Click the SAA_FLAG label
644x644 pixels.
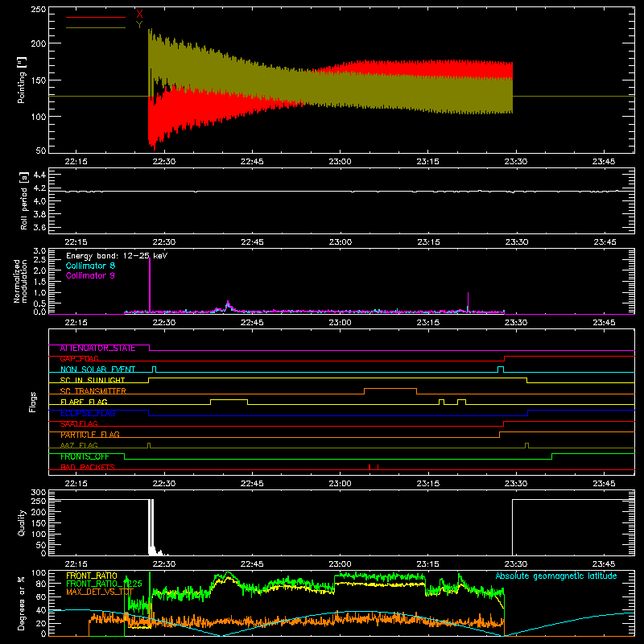click(79, 424)
